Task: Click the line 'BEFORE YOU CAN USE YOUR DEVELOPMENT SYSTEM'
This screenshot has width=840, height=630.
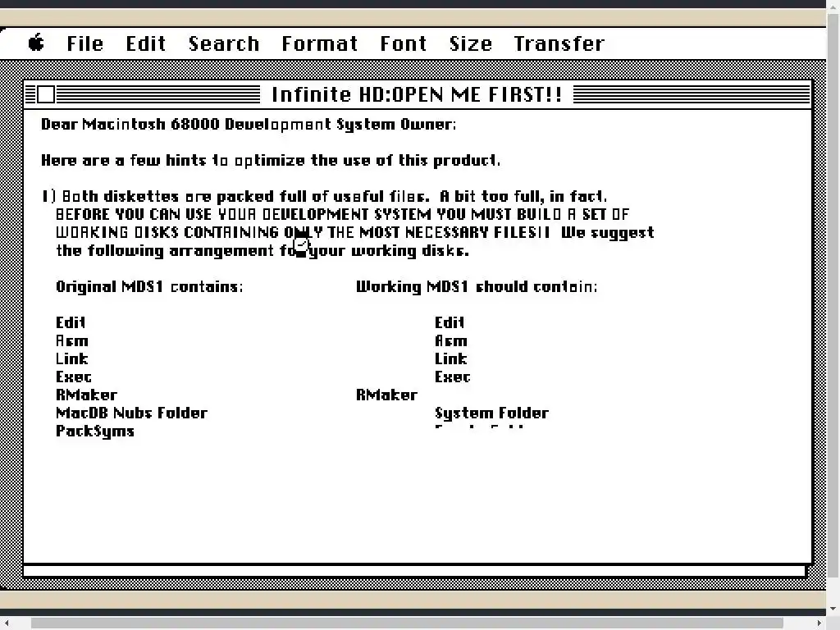Action: click(342, 214)
